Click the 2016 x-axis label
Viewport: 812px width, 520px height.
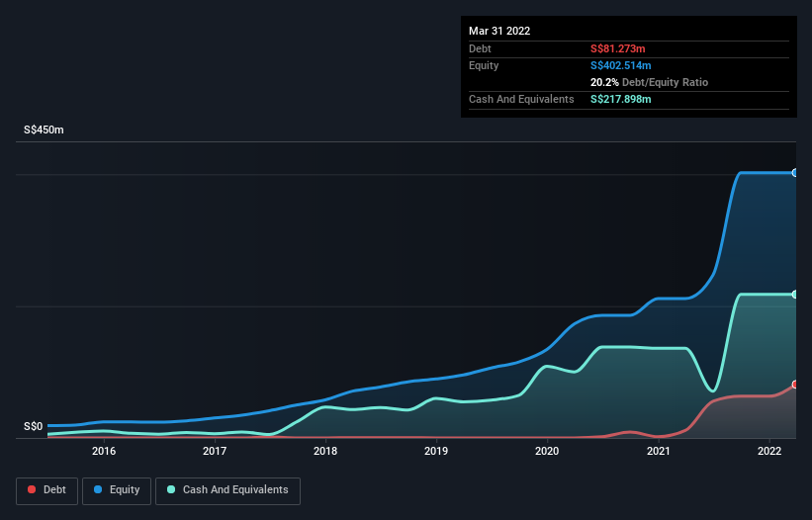(x=104, y=451)
